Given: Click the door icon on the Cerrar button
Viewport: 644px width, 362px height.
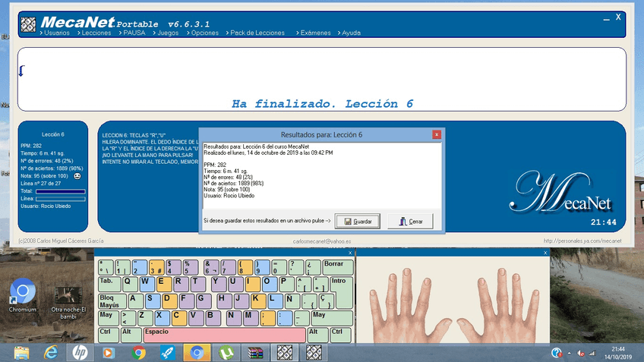Looking at the screenshot, I should point(403,222).
